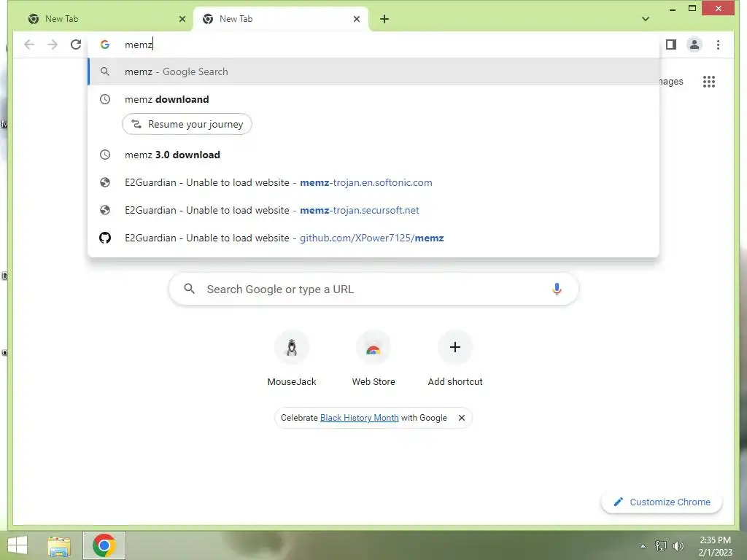Screen dimensions: 747x560
Task: Click the voice search microphone
Action: coord(557,289)
